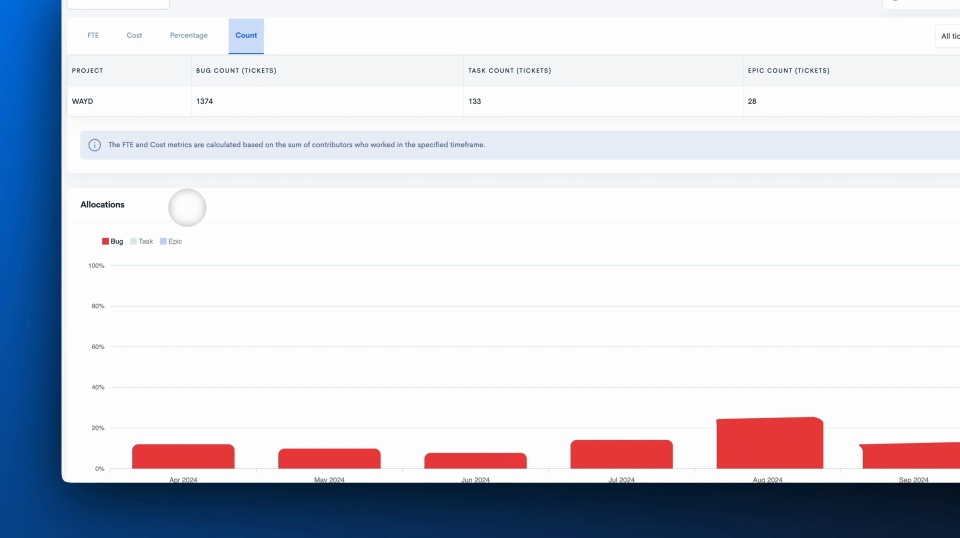Click the 100% y-axis label
The image size is (960, 538).
click(96, 266)
